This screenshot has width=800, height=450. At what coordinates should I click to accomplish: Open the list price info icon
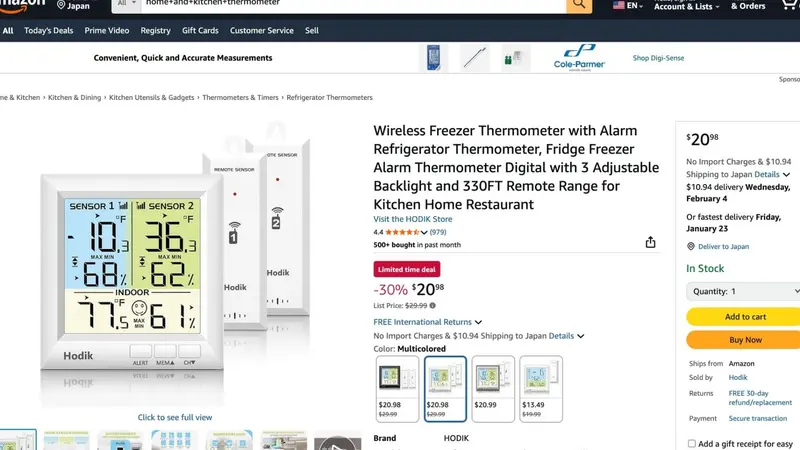click(x=433, y=306)
